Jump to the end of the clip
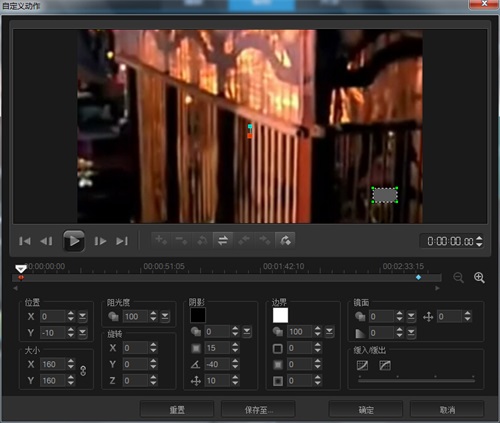Image resolution: width=500 pixels, height=423 pixels. pos(122,241)
